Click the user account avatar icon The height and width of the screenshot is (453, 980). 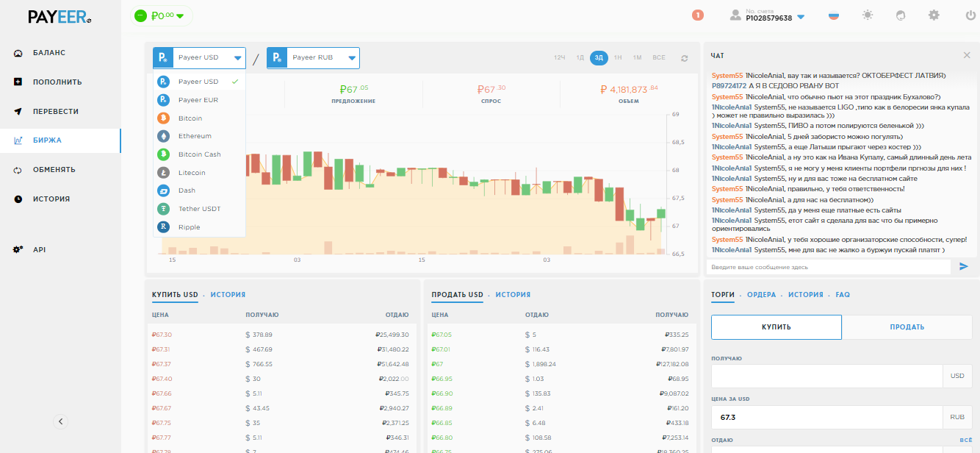pos(735,15)
